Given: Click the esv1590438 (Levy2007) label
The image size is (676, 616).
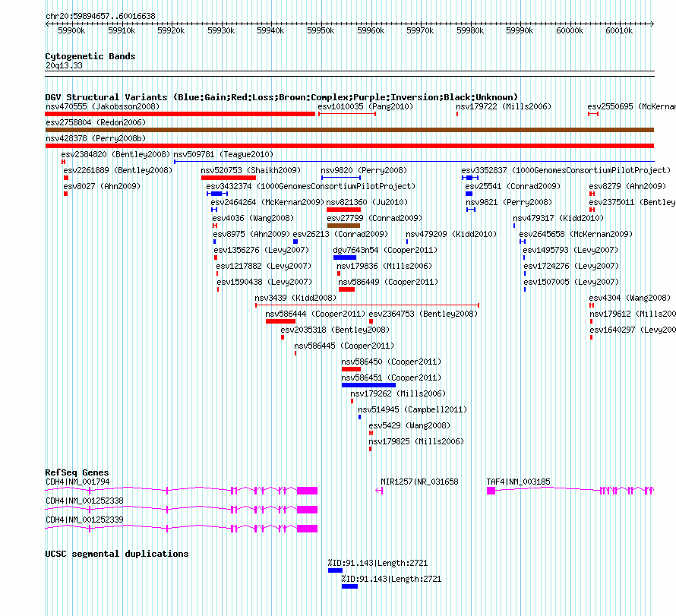Looking at the screenshot, I should [264, 282].
